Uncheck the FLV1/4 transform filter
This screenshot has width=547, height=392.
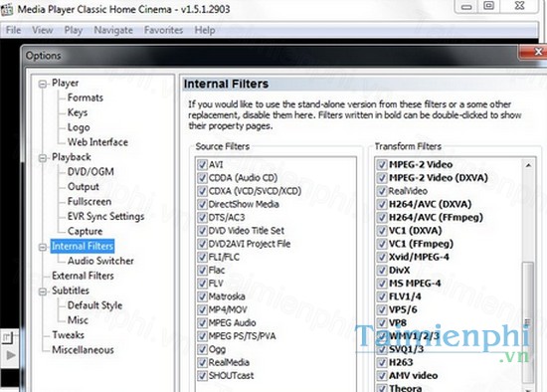[x=382, y=296]
